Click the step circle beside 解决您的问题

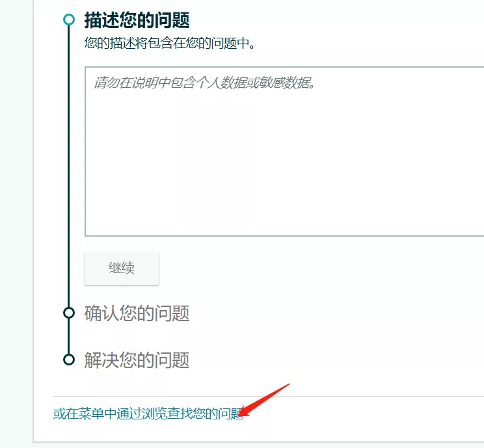[x=69, y=360]
